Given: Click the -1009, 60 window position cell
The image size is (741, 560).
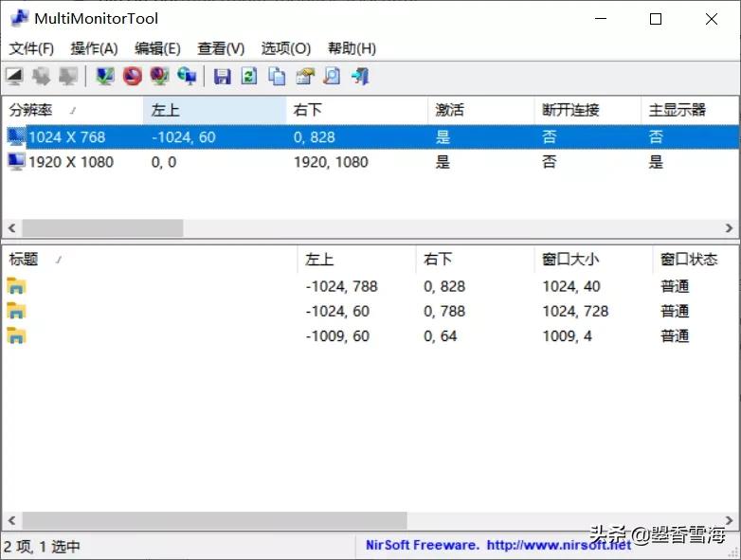Looking at the screenshot, I should coord(337,335).
